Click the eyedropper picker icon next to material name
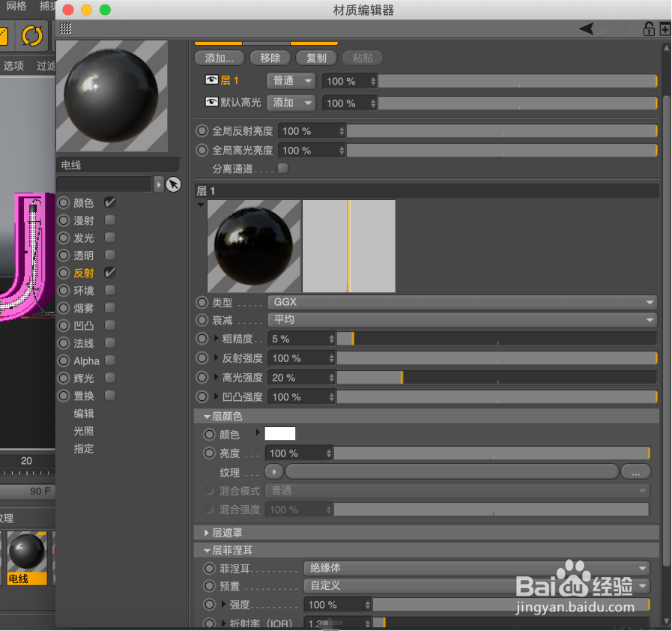672x631 pixels. click(x=173, y=184)
